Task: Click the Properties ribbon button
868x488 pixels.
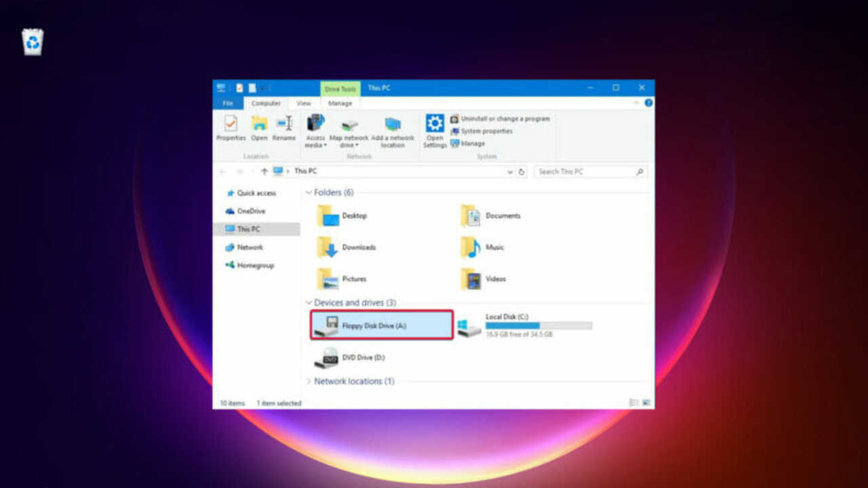Action: (x=231, y=128)
